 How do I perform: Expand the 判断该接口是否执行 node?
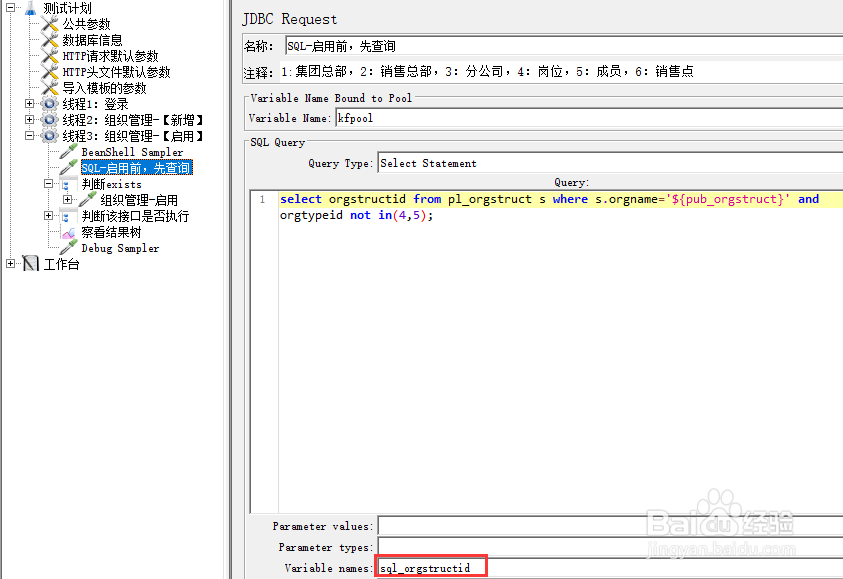point(48,216)
